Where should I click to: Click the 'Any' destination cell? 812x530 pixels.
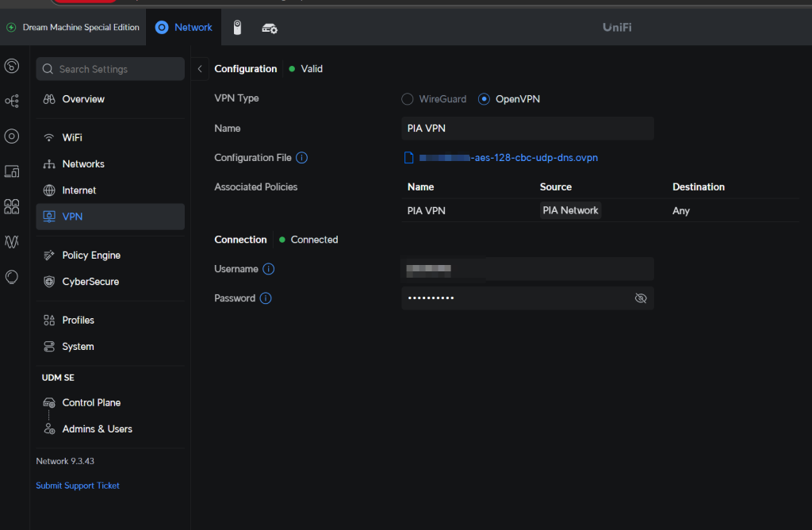coord(681,211)
